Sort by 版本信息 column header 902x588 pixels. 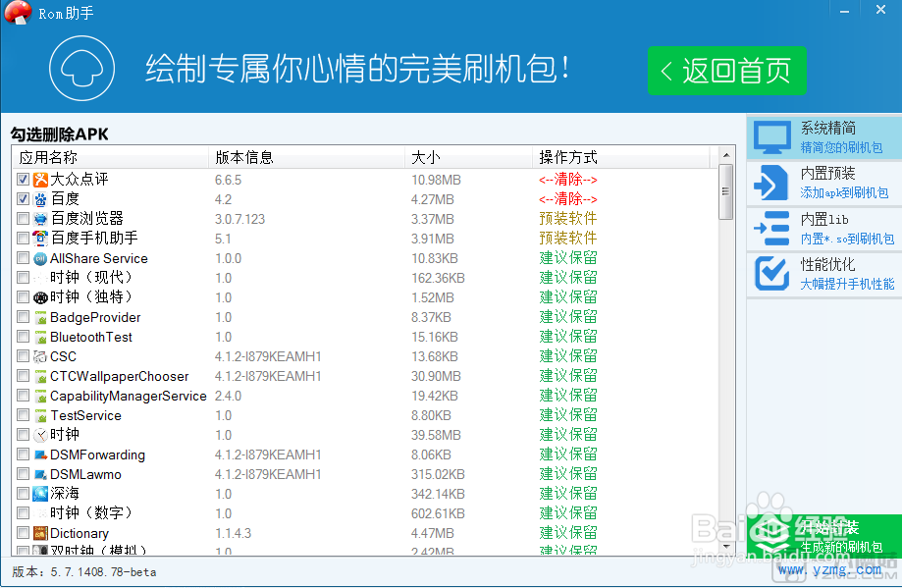pos(306,157)
